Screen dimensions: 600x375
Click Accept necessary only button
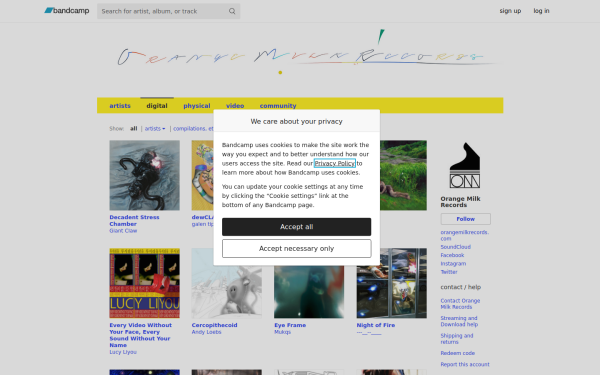297,249
